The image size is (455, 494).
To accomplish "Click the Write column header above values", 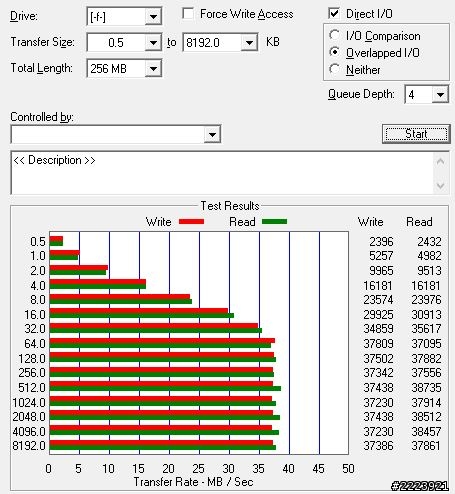I will (371, 222).
